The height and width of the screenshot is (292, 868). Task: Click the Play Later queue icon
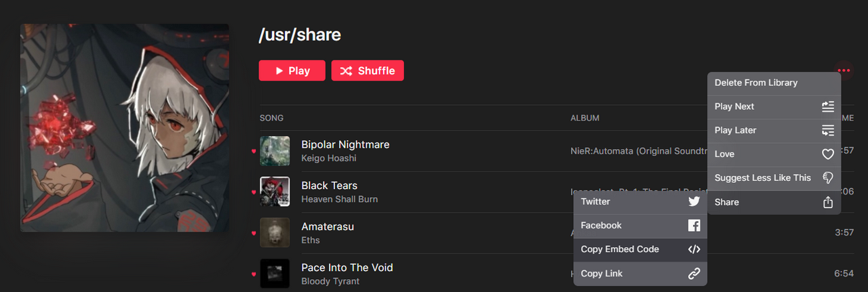(827, 130)
